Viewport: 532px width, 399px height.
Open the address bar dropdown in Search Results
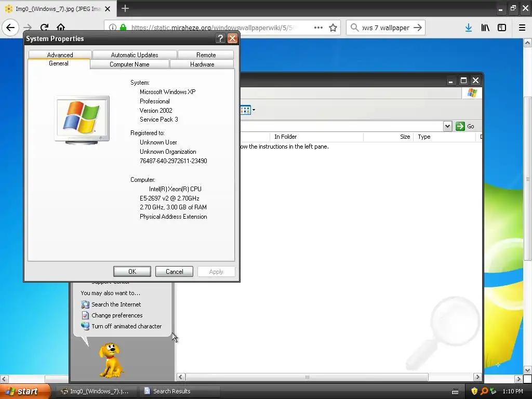point(447,126)
